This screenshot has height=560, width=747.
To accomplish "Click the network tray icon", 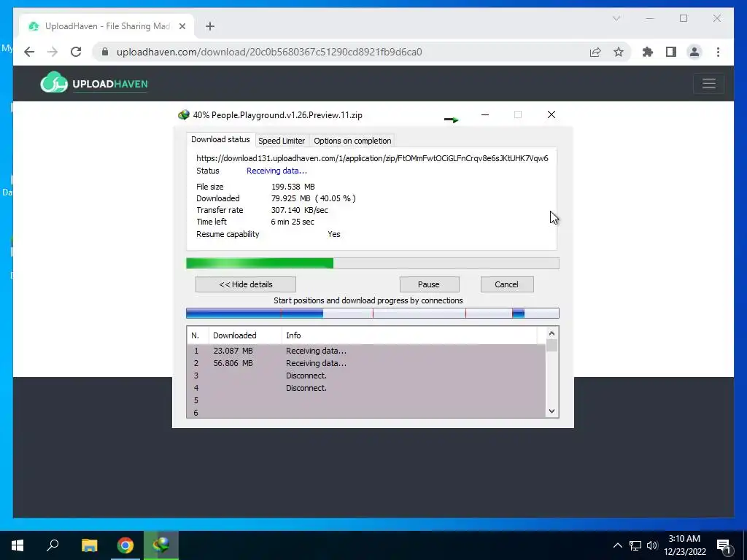I will tap(635, 545).
